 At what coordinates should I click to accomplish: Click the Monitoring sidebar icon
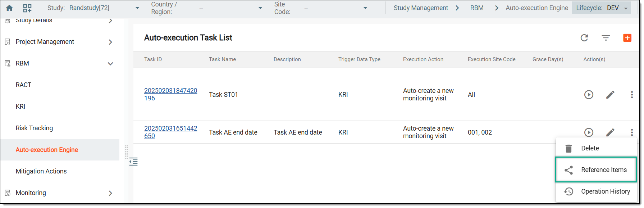(x=8, y=193)
